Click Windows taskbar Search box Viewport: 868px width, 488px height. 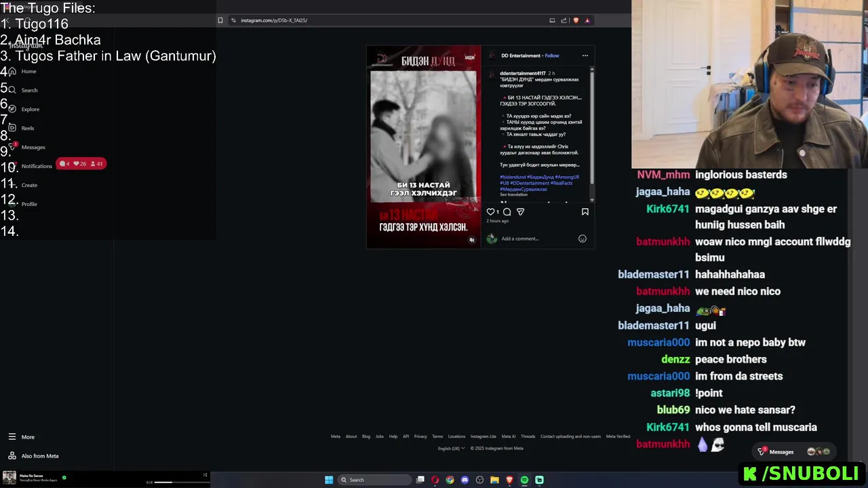[375, 480]
